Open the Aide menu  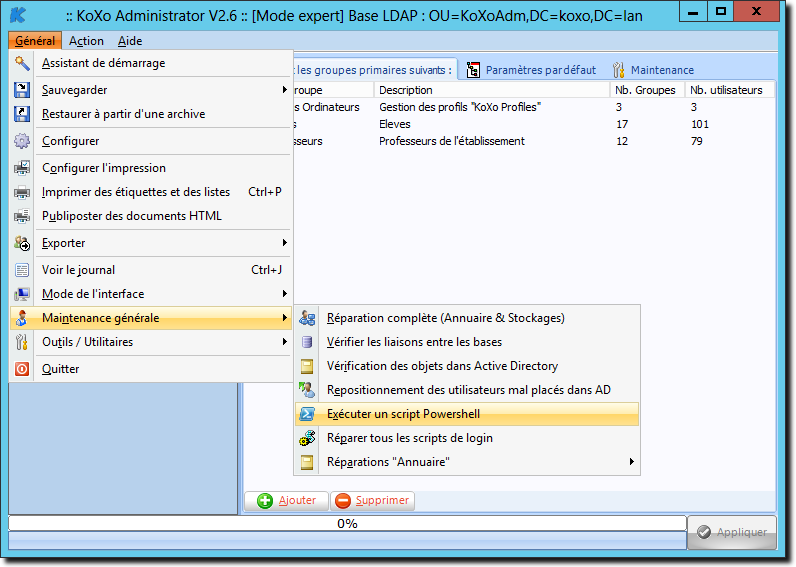pos(130,41)
